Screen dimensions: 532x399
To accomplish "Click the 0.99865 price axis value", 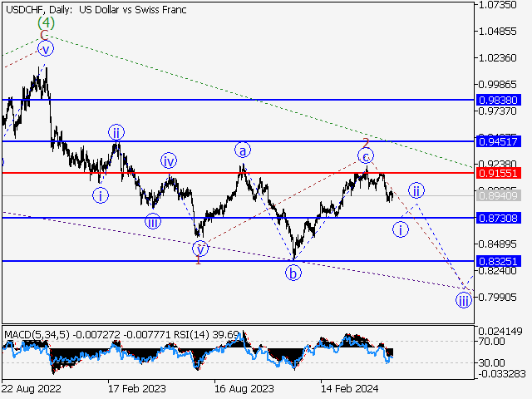I will pyautogui.click(x=497, y=85).
